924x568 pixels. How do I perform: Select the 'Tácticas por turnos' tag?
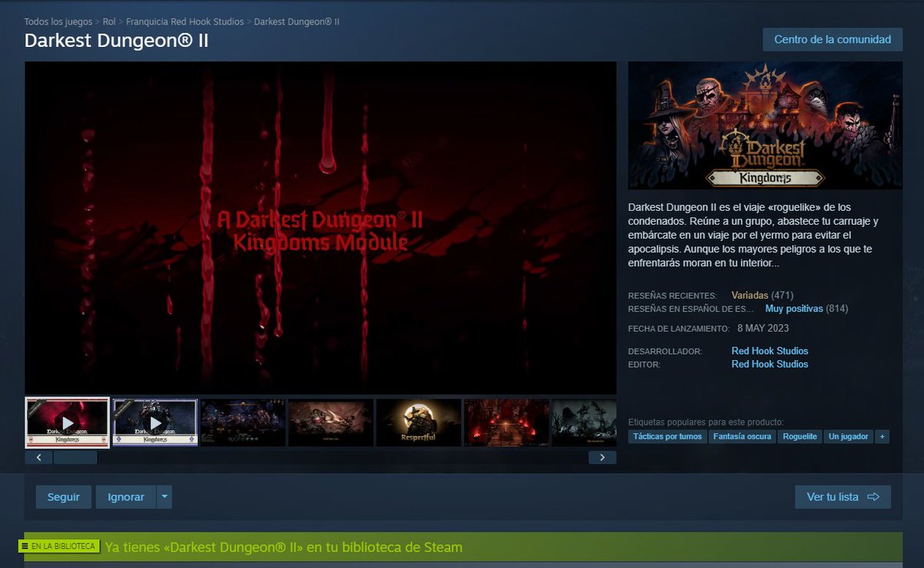pyautogui.click(x=668, y=436)
